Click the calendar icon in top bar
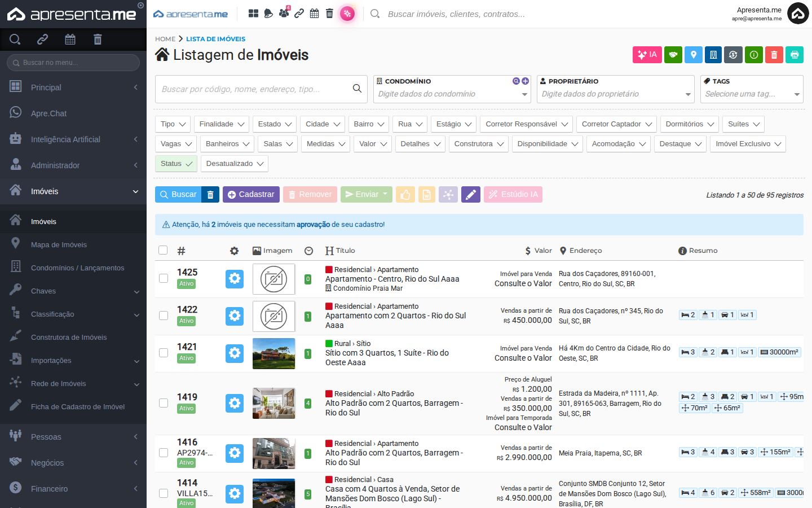Image resolution: width=812 pixels, height=508 pixels. (x=315, y=14)
